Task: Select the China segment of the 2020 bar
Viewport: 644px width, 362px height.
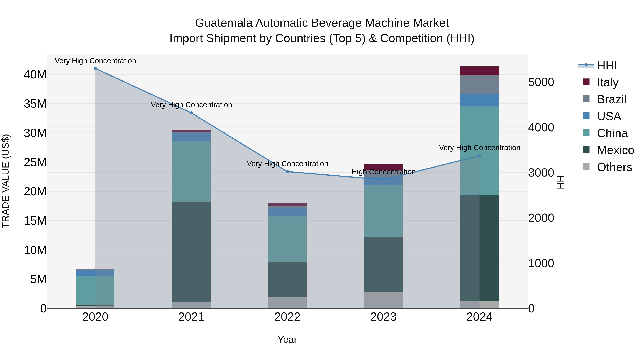Action: tap(95, 290)
